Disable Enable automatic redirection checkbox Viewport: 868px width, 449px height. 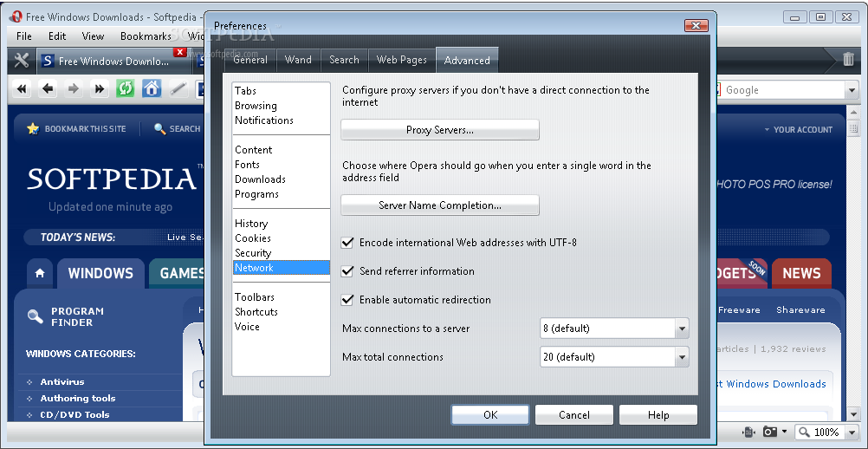point(347,300)
